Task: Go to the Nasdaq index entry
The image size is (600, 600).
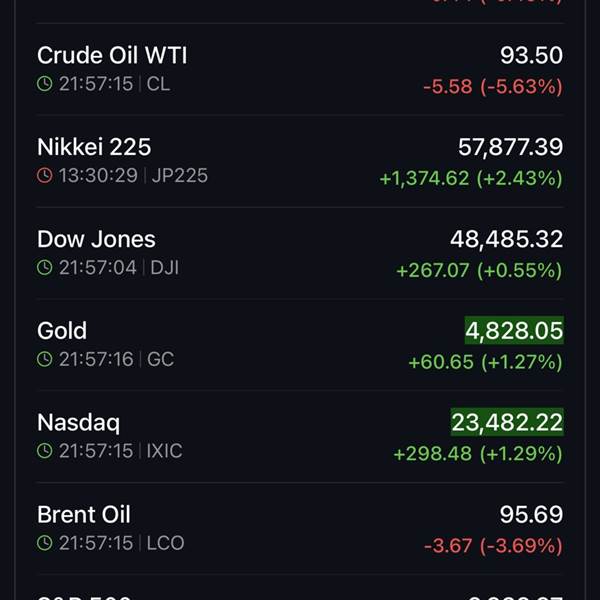Action: pyautogui.click(x=78, y=424)
